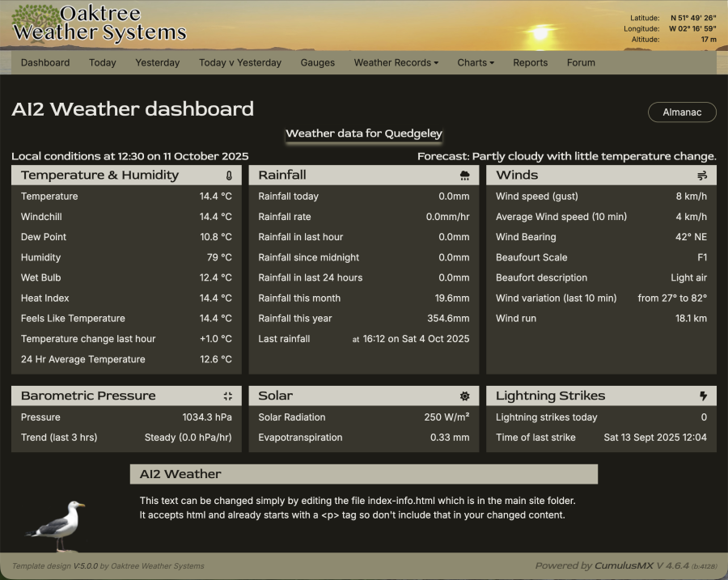
Task: Navigate to the Gauges page
Action: (x=317, y=63)
